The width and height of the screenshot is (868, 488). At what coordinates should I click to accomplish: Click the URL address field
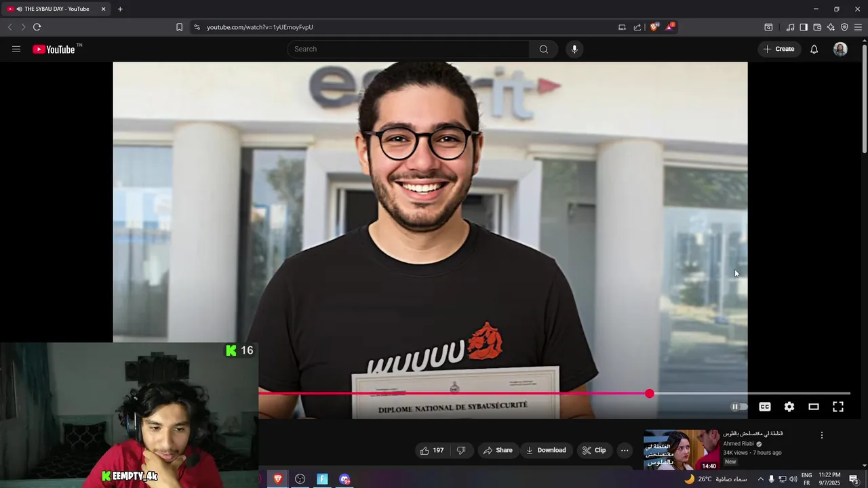tap(407, 27)
